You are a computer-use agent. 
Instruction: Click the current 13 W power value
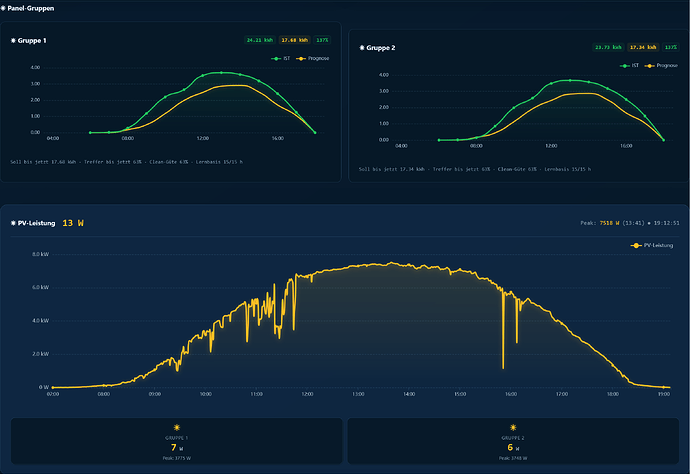[x=73, y=223]
